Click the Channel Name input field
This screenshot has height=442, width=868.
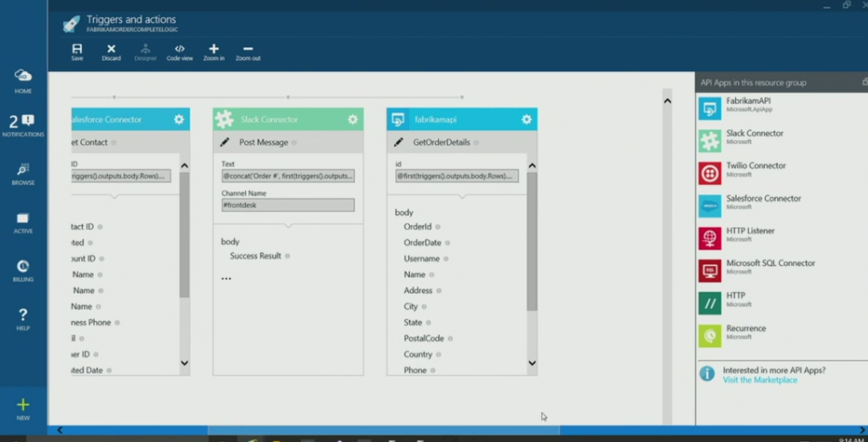pos(288,205)
